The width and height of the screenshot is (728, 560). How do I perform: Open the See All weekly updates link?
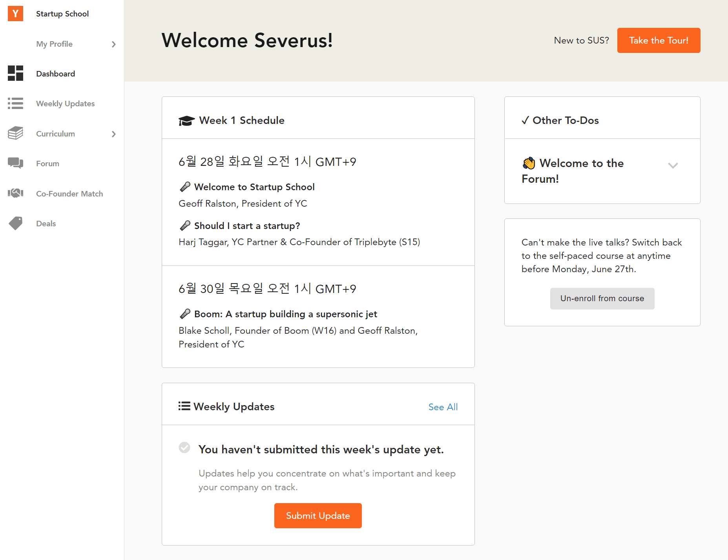pos(443,407)
